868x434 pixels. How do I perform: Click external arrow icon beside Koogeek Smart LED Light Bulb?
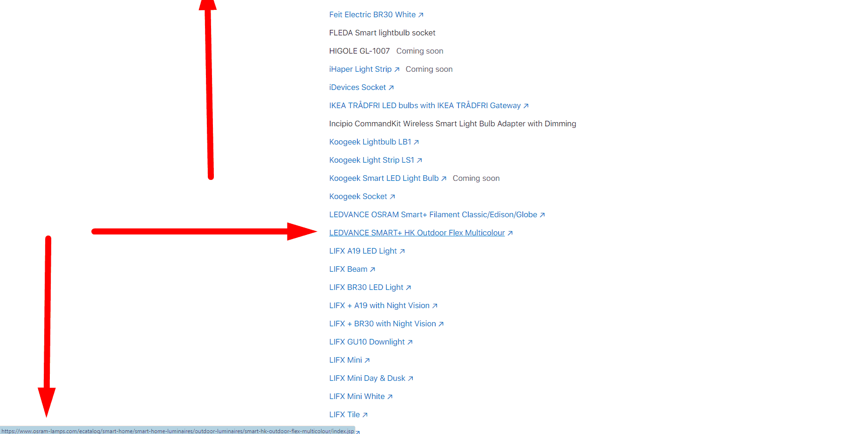pos(444,179)
